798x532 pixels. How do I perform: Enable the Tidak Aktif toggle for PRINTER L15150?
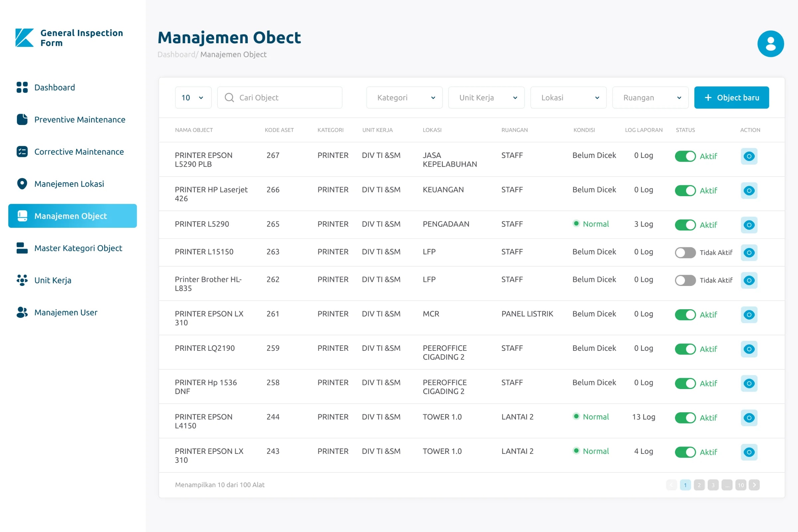click(x=685, y=252)
